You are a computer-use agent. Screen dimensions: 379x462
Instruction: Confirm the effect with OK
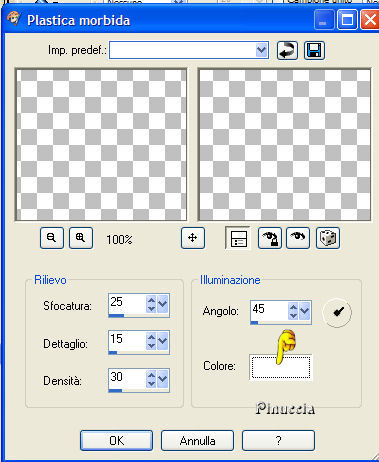[116, 441]
